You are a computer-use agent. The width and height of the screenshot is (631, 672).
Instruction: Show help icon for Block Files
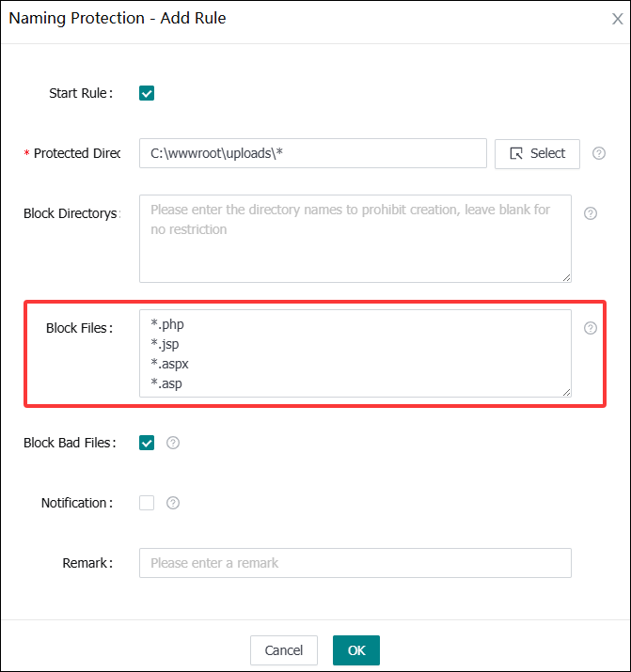591,328
